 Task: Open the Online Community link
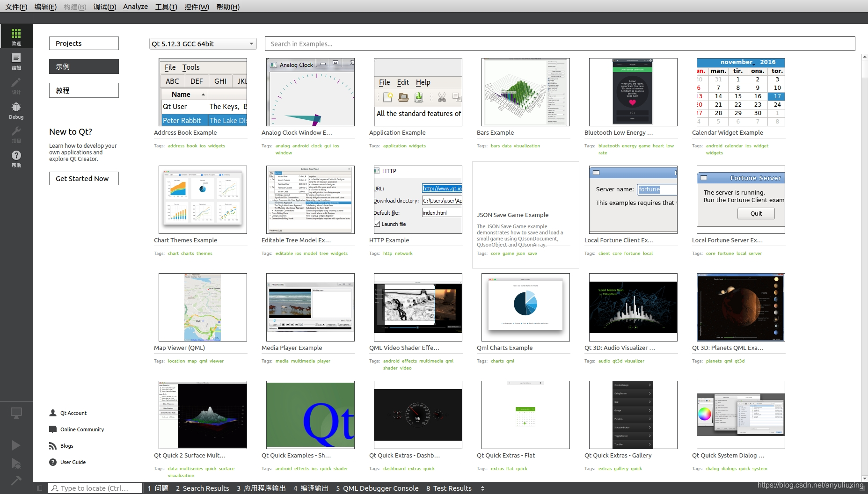(82, 429)
